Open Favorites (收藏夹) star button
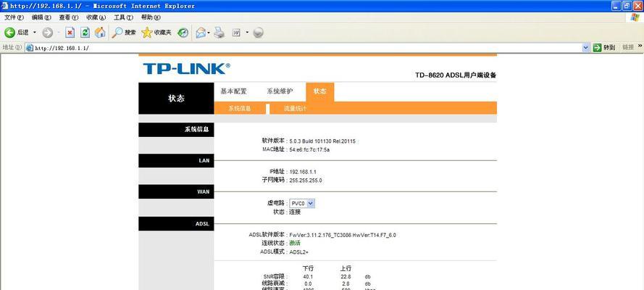 (156, 33)
